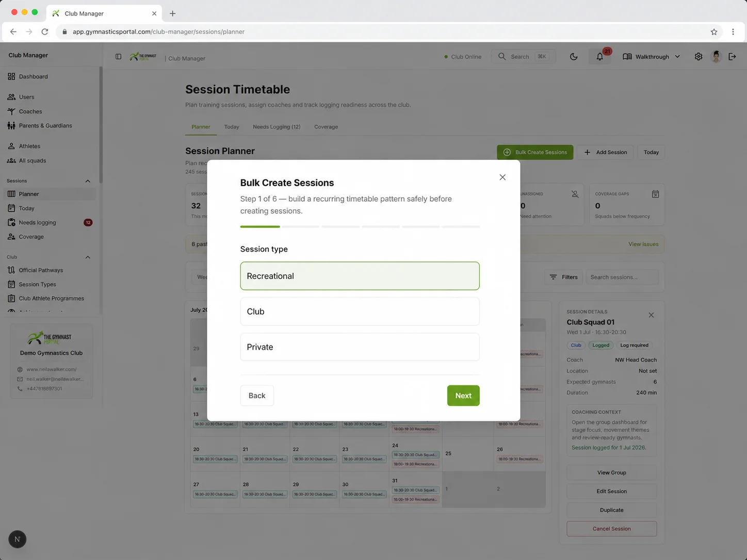Screen dimensions: 747x560
Task: Click the green Next button
Action: click(463, 396)
